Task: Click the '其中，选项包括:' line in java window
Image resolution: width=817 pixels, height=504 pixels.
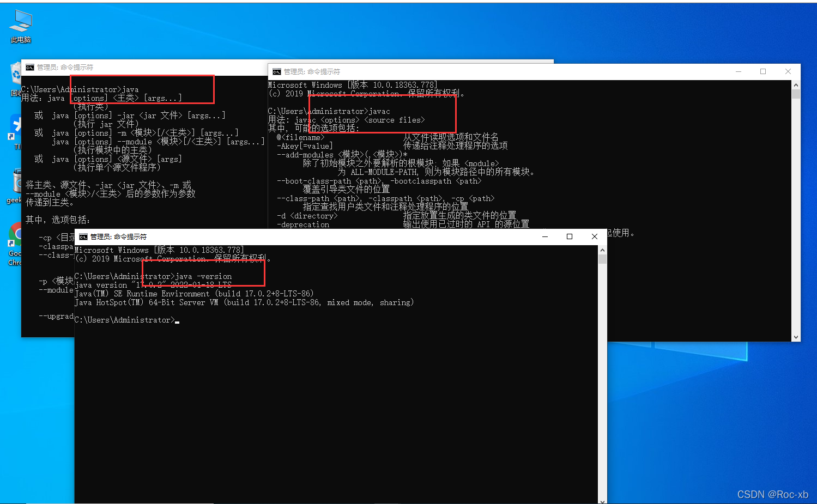Action: 58,220
